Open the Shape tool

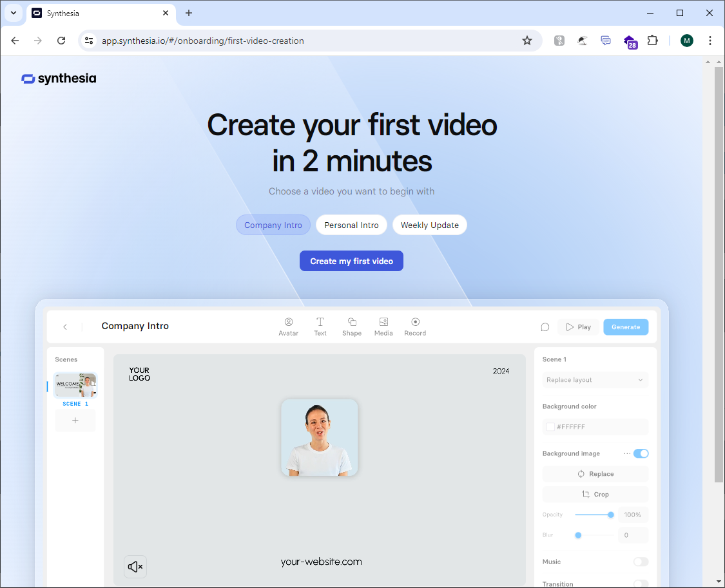click(x=352, y=327)
